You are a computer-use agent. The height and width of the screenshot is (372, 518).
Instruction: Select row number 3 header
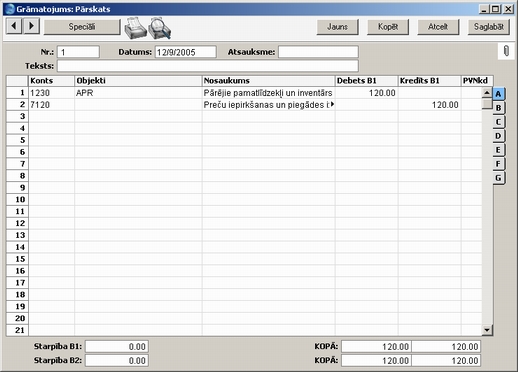coord(17,116)
